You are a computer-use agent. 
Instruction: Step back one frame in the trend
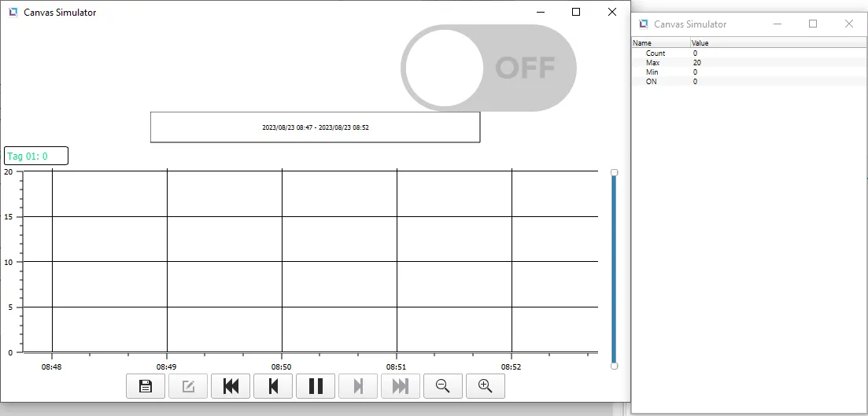coord(273,386)
